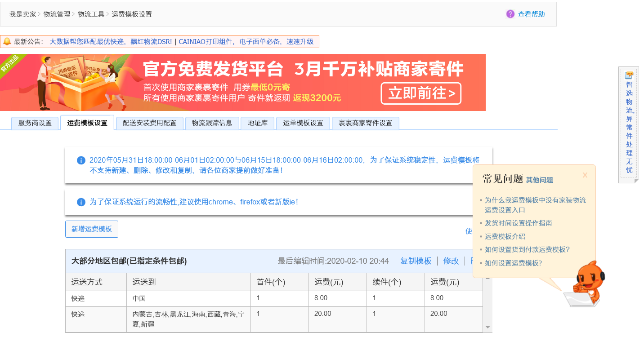Click the info icon on the maintenance notice
This screenshot has height=341, width=644.
[x=81, y=160]
